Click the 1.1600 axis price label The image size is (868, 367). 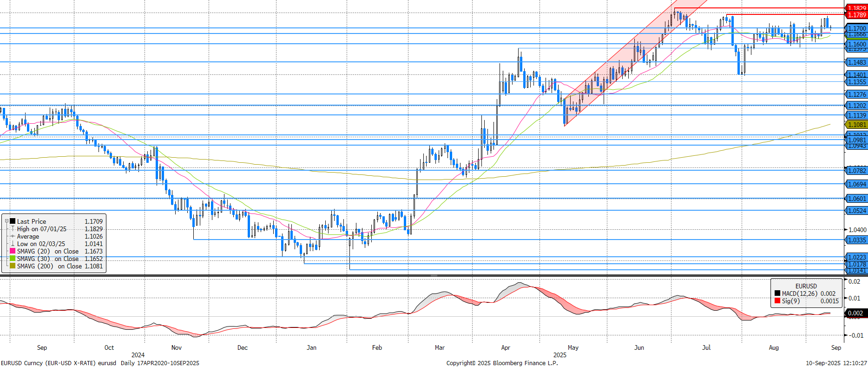856,44
